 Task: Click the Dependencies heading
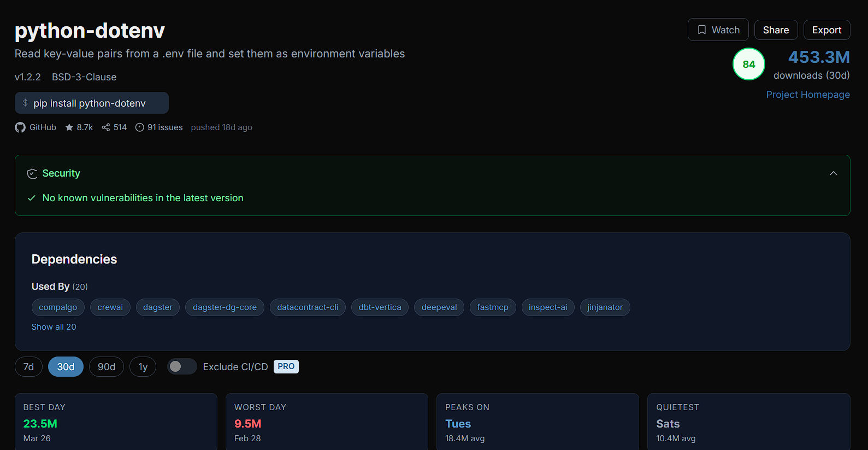[x=74, y=259]
